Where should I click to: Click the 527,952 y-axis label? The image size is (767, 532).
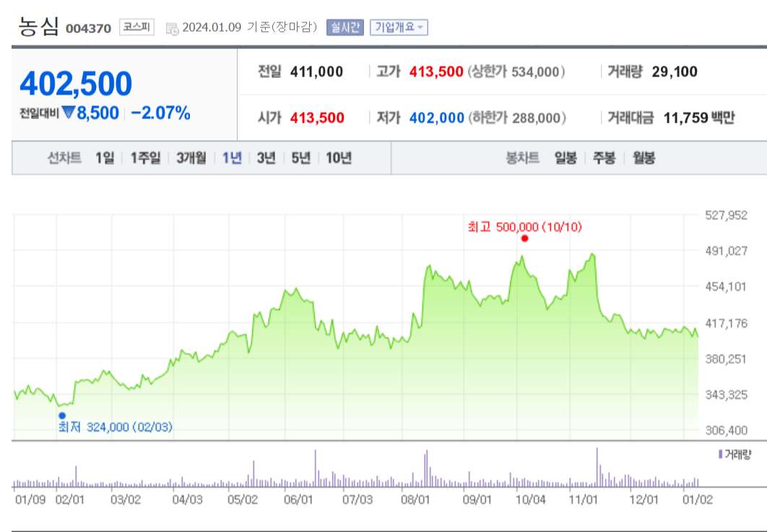(727, 215)
